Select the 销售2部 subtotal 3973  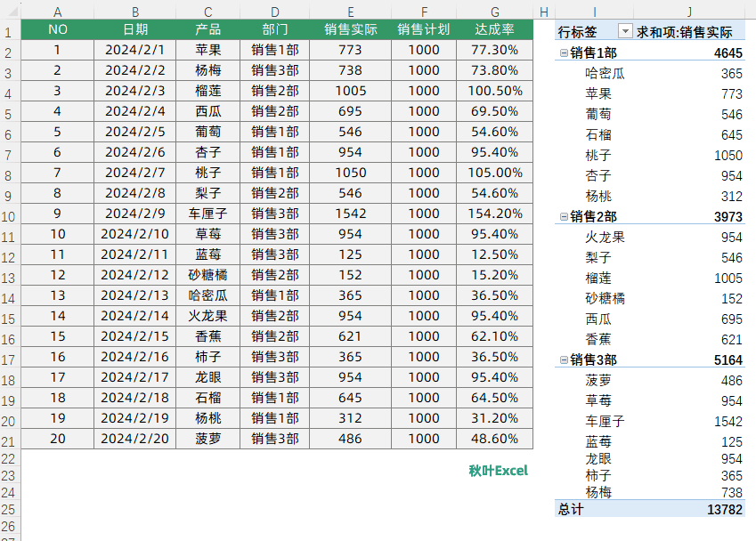pyautogui.click(x=728, y=217)
